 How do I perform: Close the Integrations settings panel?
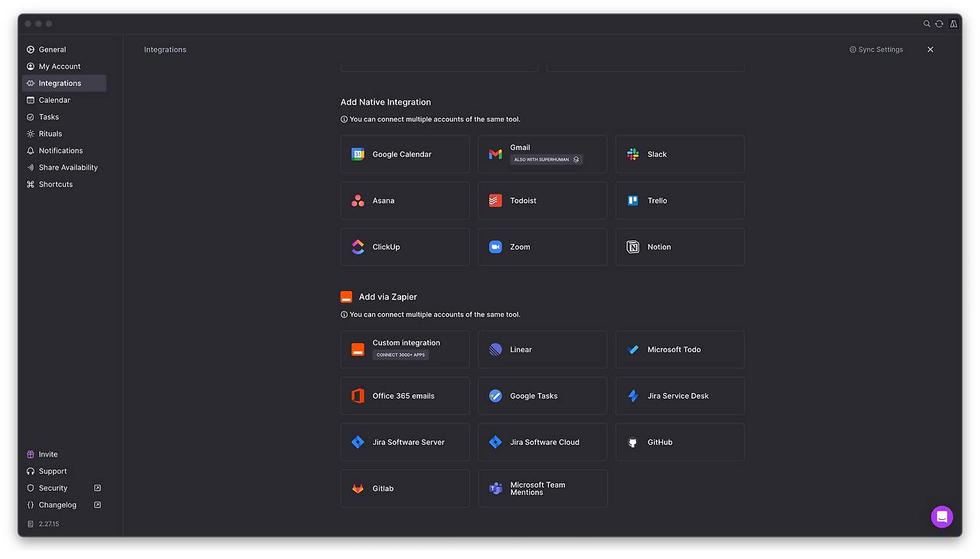point(930,50)
